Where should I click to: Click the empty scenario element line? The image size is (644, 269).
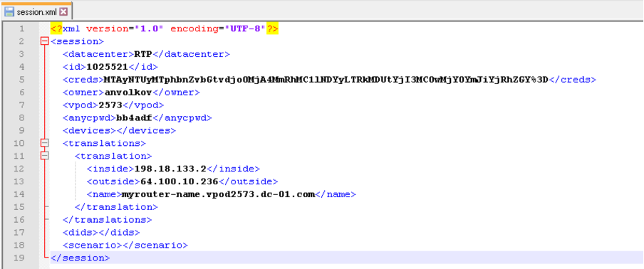coord(125,246)
